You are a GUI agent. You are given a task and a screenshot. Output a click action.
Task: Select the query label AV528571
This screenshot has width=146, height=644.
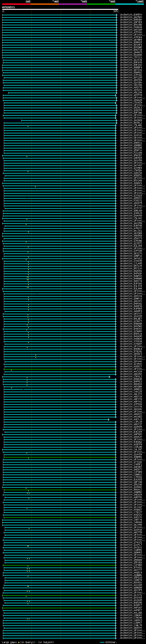point(8,8)
